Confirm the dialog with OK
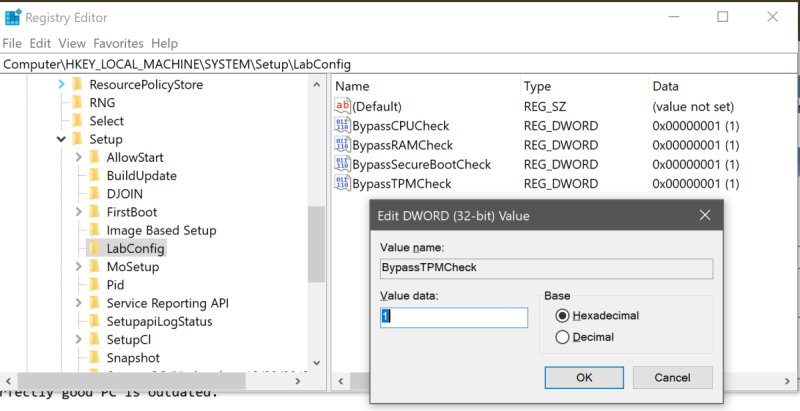 point(584,377)
